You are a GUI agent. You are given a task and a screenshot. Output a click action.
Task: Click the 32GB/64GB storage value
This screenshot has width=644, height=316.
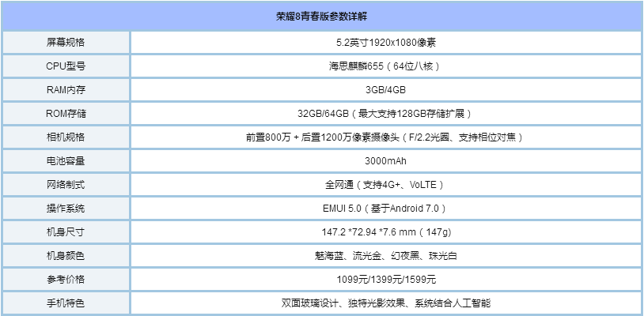pos(386,114)
